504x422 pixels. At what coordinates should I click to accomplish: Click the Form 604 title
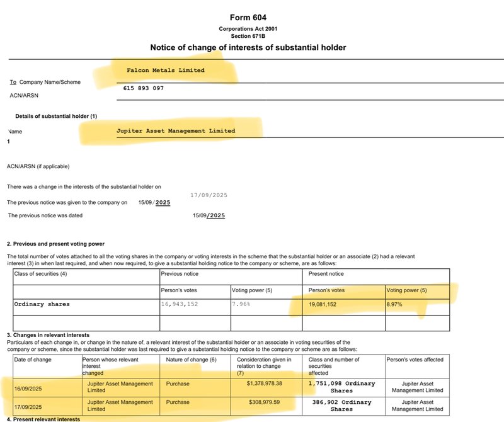[248, 18]
